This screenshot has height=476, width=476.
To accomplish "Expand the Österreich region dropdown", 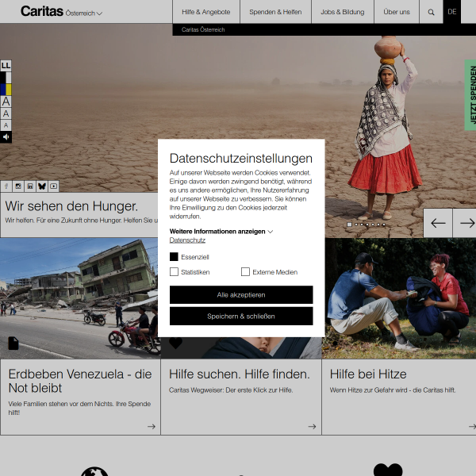I will (84, 13).
